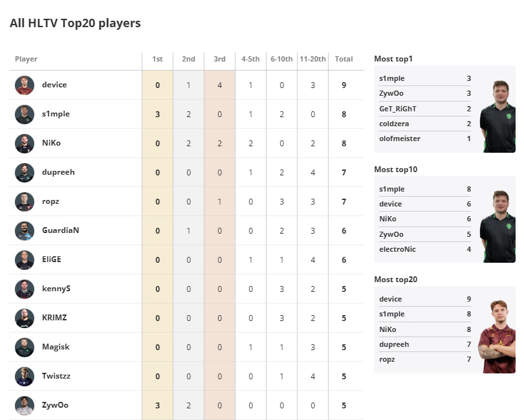Sort table by the 1st column header
Image resolution: width=524 pixels, height=420 pixels.
coord(157,60)
